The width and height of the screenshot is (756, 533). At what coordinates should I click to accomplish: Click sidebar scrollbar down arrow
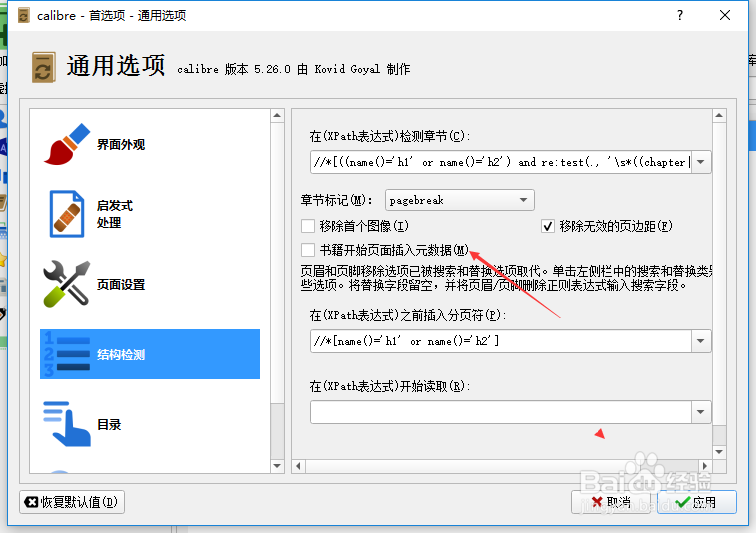point(277,466)
